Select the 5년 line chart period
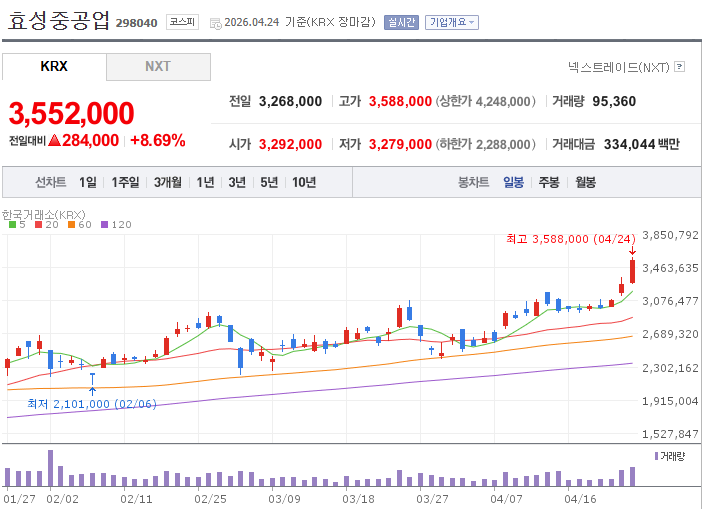 [x=269, y=182]
